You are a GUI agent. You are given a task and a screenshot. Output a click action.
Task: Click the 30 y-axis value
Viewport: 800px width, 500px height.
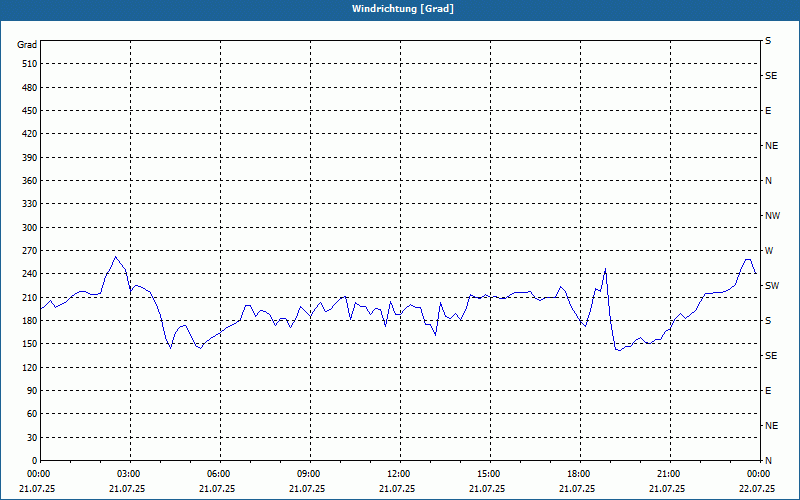[32, 438]
